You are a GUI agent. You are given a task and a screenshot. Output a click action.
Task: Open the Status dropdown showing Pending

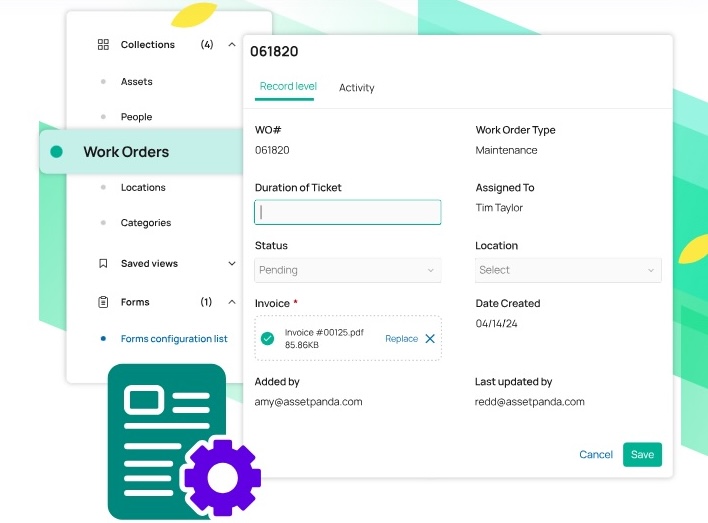point(347,270)
